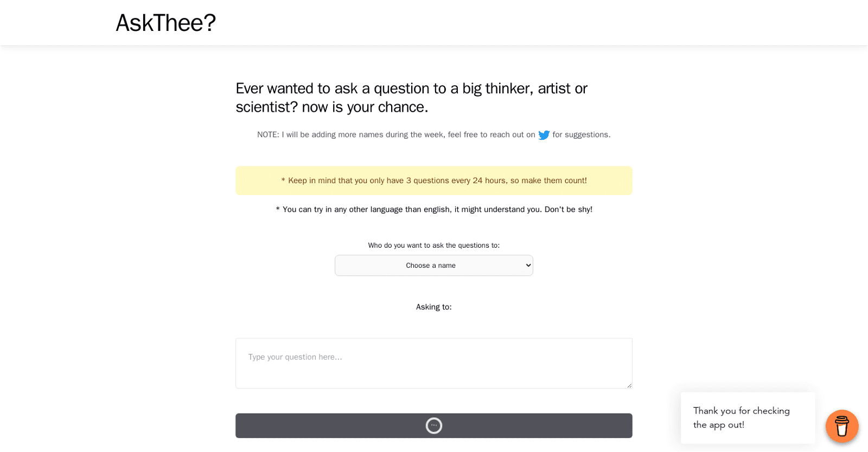868x452 pixels.
Task: Click the AskThee? logo in the header
Action: pyautogui.click(x=166, y=23)
